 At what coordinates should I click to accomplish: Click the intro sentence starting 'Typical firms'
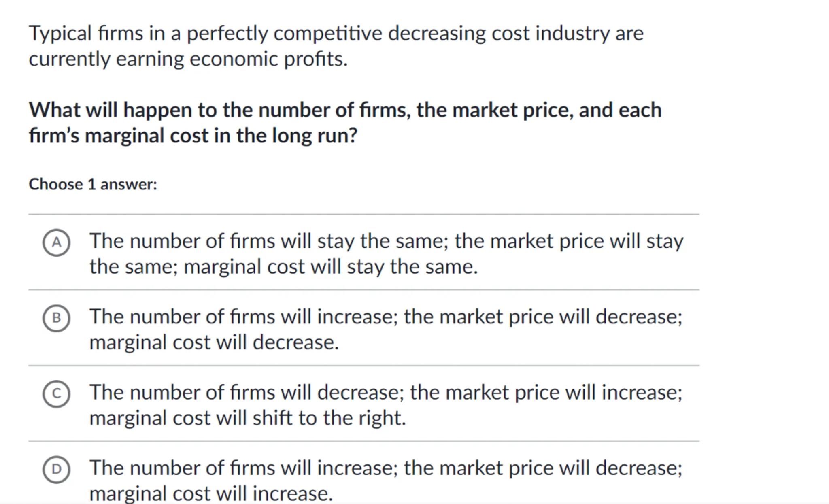[x=336, y=34]
